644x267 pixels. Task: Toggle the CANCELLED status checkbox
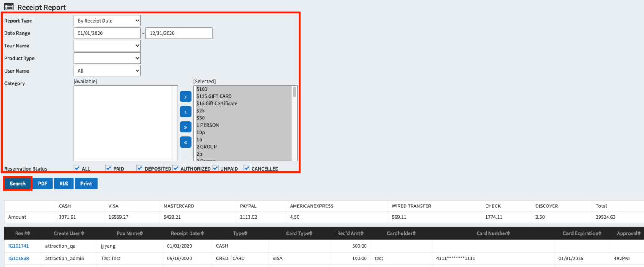pos(247,168)
